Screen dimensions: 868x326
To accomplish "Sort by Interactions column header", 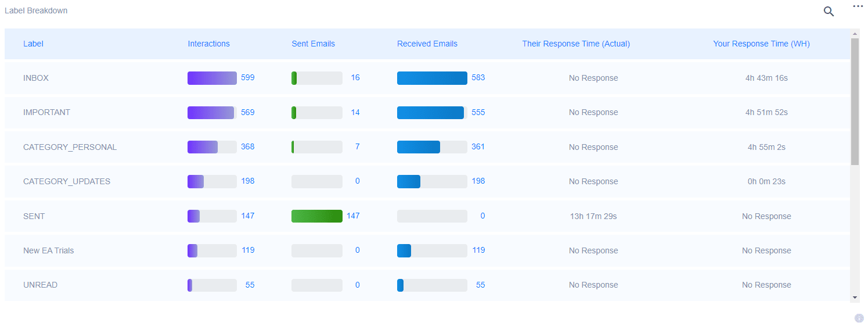I will point(209,44).
